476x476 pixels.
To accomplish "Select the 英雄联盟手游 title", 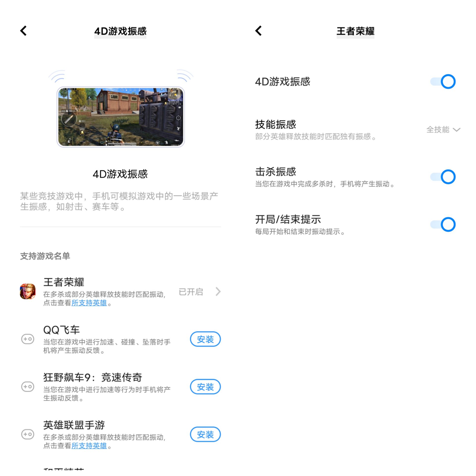I will [x=74, y=425].
